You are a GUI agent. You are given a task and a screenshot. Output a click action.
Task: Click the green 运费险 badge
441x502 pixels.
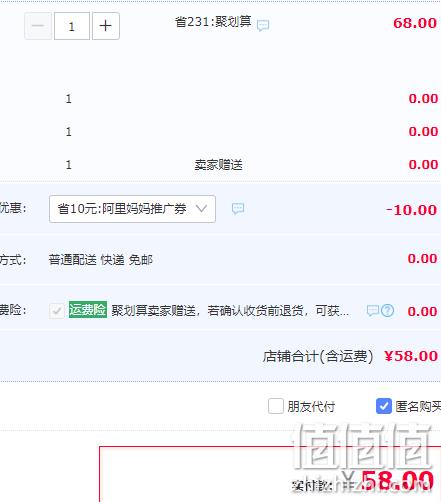pyautogui.click(x=88, y=310)
